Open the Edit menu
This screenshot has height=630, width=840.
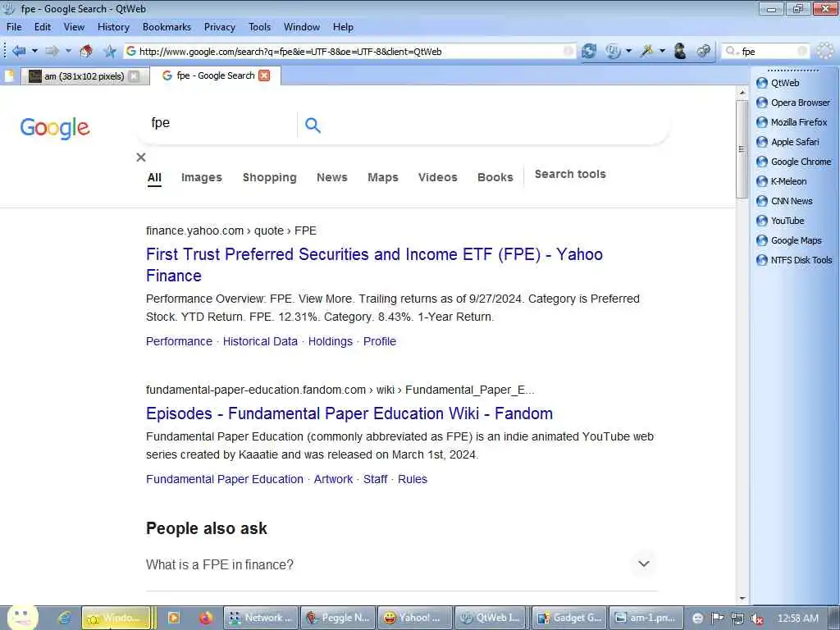(x=43, y=27)
